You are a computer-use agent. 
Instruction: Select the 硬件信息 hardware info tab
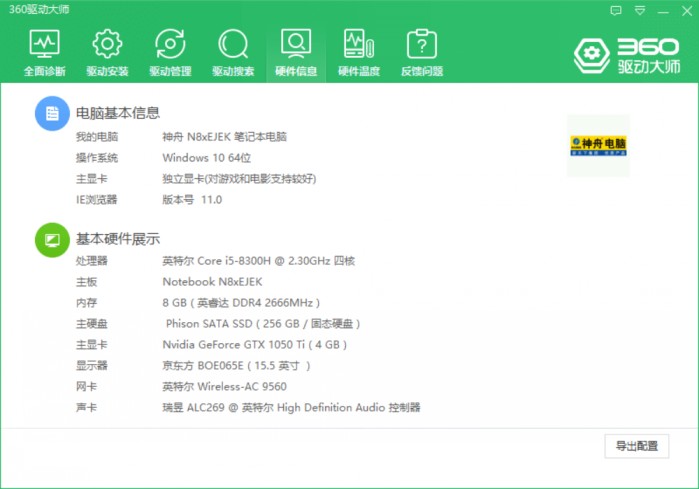click(296, 53)
